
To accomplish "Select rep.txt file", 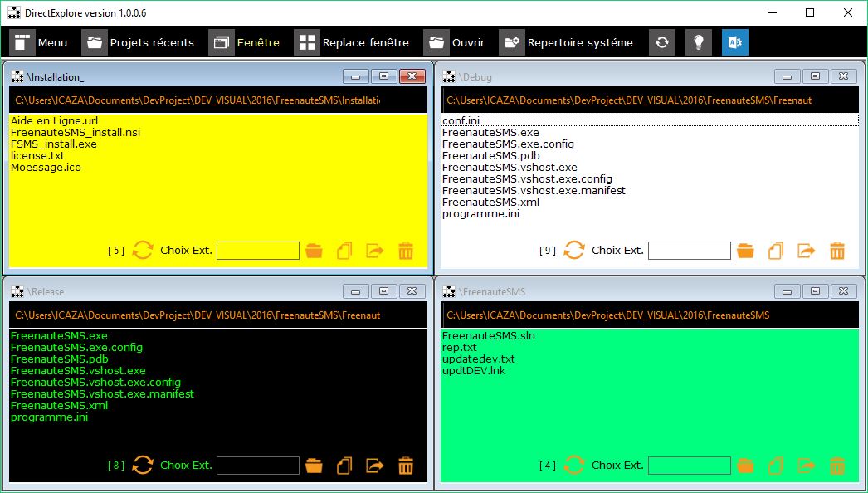I will point(460,347).
